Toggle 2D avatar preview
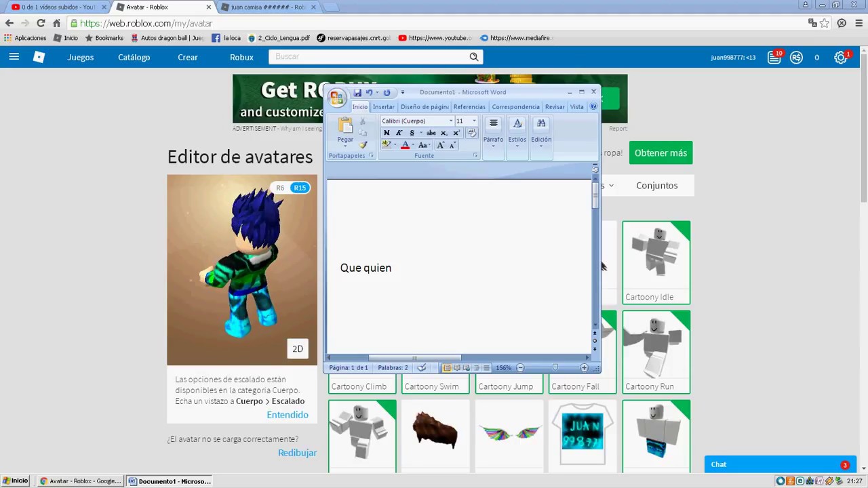 [x=298, y=348]
